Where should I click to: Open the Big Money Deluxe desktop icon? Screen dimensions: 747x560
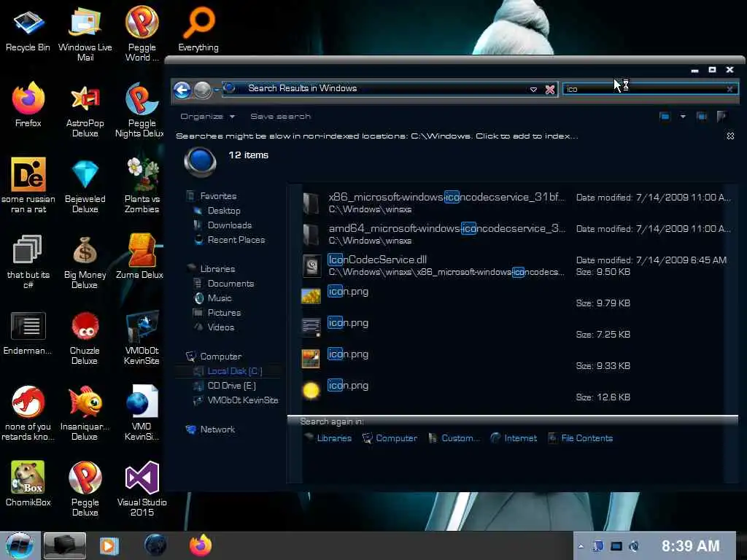tap(85, 262)
